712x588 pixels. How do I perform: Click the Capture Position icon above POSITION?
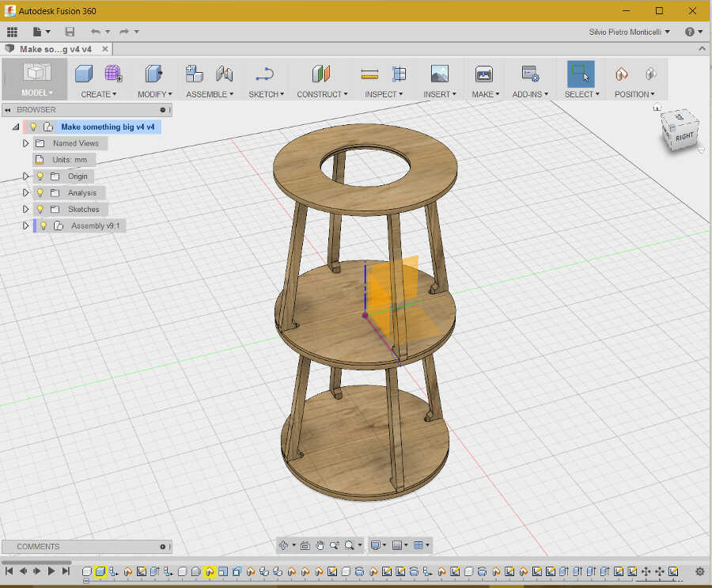click(622, 74)
